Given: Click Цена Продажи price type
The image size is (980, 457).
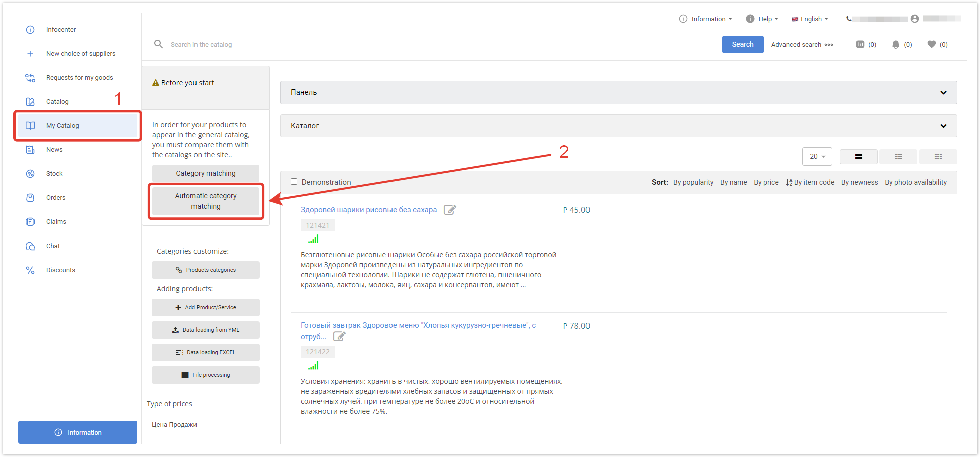Looking at the screenshot, I should pyautogui.click(x=174, y=425).
